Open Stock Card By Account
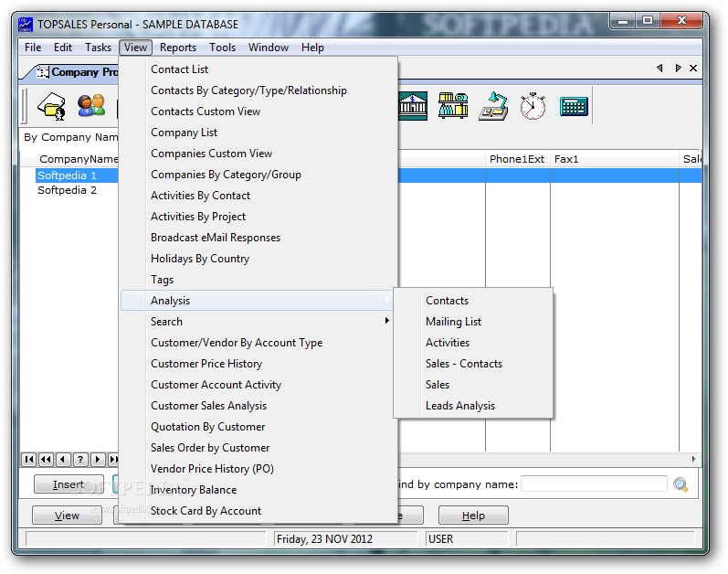The image size is (728, 574). [x=258, y=511]
